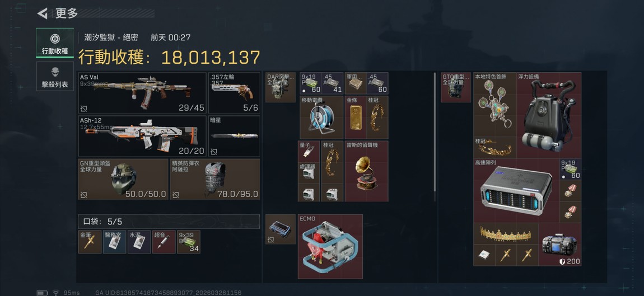Select the 9x39 ammo stack in pocket
This screenshot has height=296, width=644.
tap(189, 242)
